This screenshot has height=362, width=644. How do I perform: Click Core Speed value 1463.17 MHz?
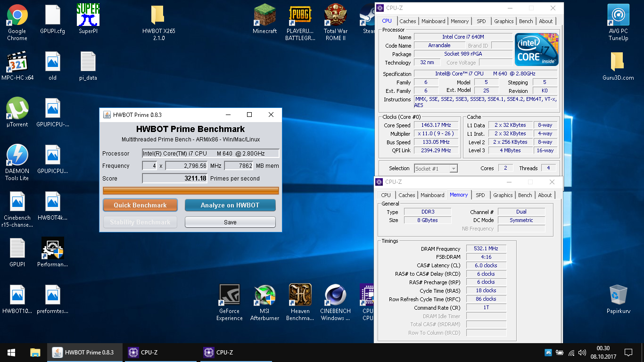[437, 125]
